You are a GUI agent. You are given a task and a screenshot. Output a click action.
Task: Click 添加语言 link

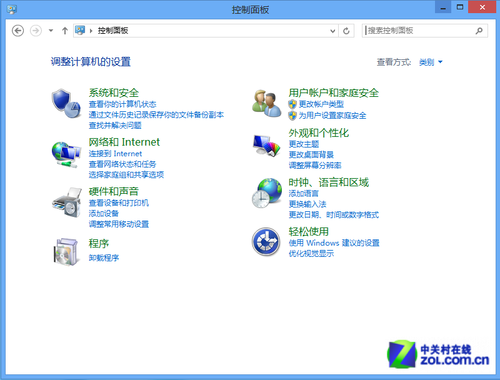[x=304, y=194]
